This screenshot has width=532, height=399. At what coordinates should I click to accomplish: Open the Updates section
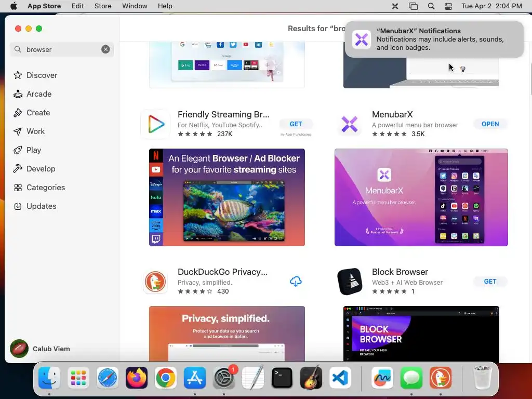click(x=35, y=206)
